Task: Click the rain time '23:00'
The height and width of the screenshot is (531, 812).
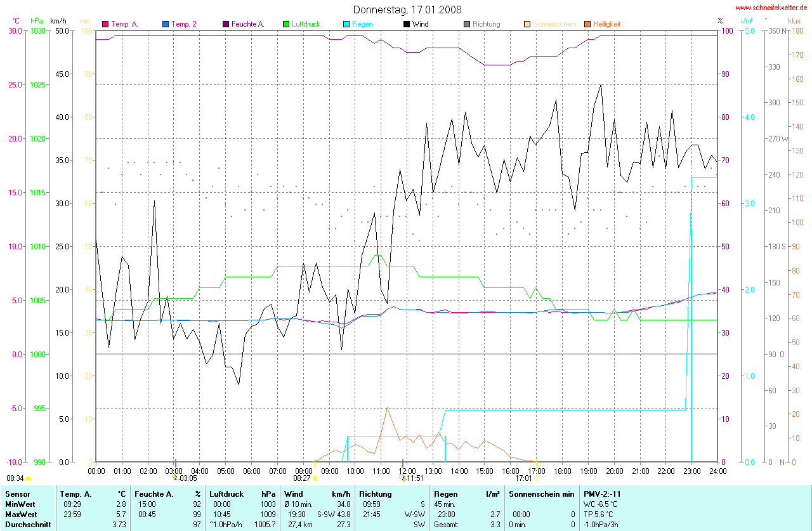Action: 447,515
